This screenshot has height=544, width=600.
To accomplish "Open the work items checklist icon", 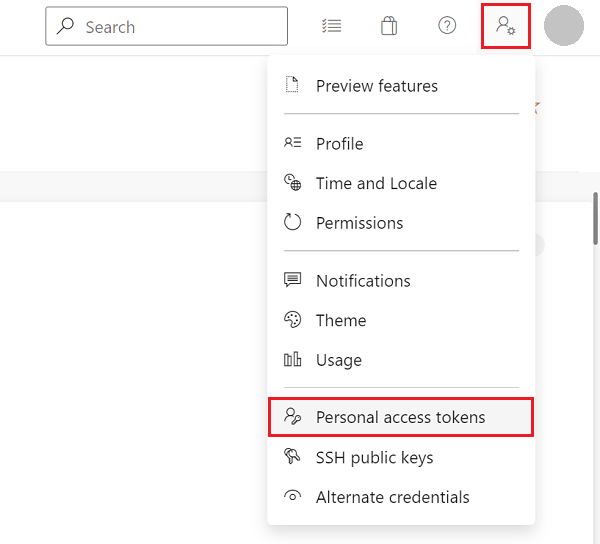I will [x=331, y=26].
